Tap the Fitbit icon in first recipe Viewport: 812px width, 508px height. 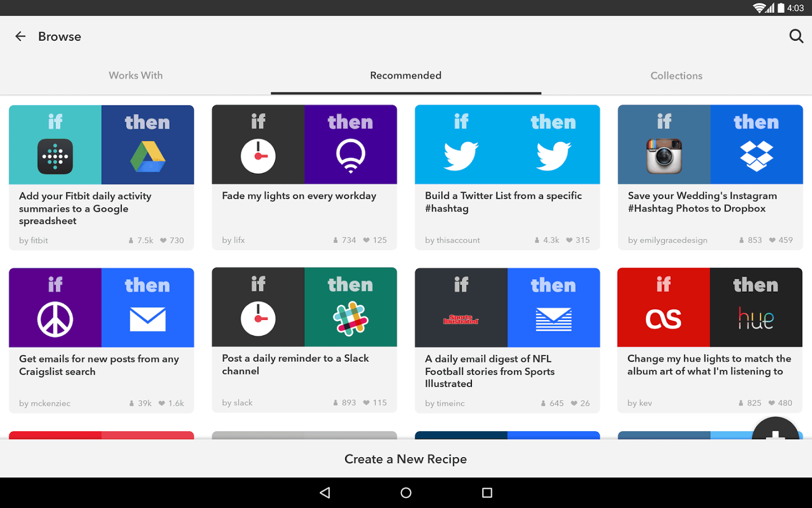click(x=55, y=156)
